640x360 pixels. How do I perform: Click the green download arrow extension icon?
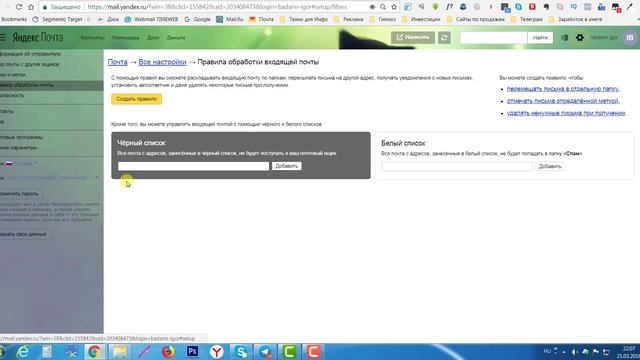pos(435,7)
